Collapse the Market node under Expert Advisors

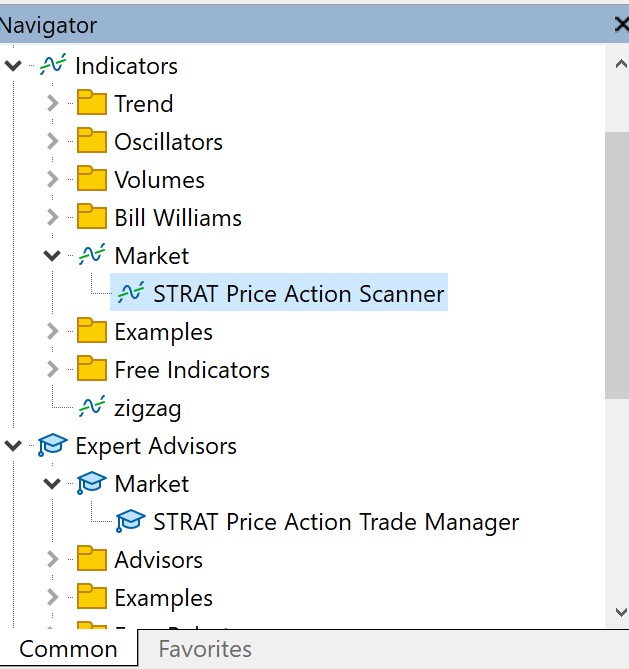point(53,484)
